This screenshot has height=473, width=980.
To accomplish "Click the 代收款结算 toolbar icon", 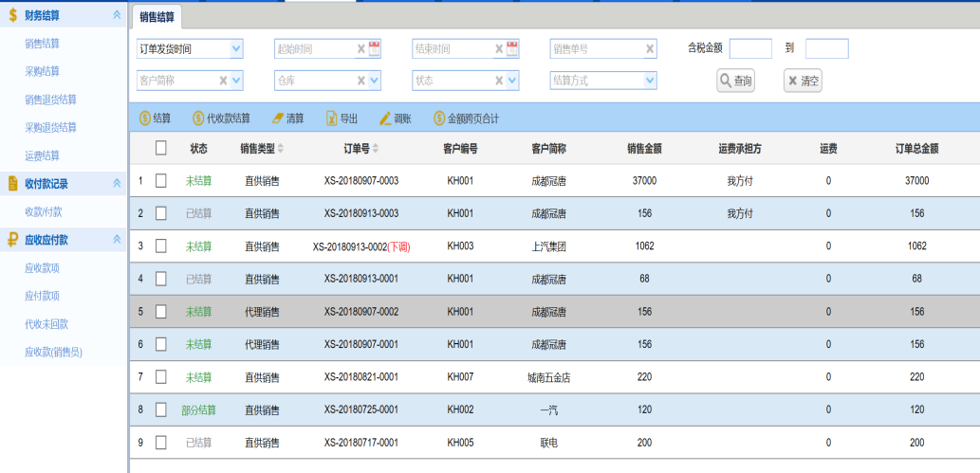I will coord(198,118).
